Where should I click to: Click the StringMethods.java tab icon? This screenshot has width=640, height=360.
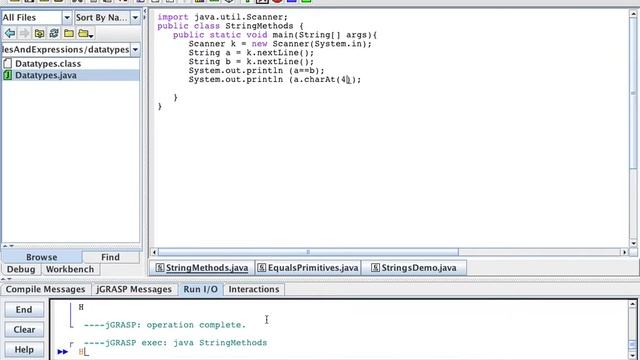[160, 268]
